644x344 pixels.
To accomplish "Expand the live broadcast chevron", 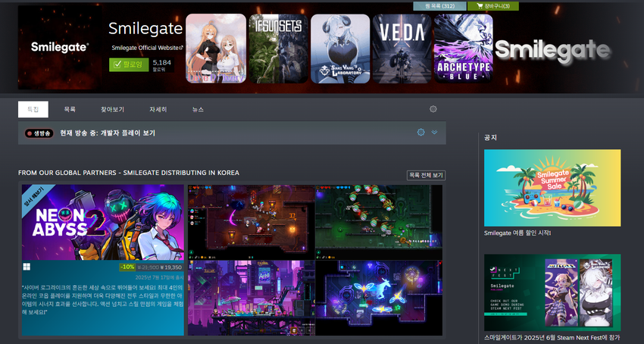I will (x=435, y=133).
